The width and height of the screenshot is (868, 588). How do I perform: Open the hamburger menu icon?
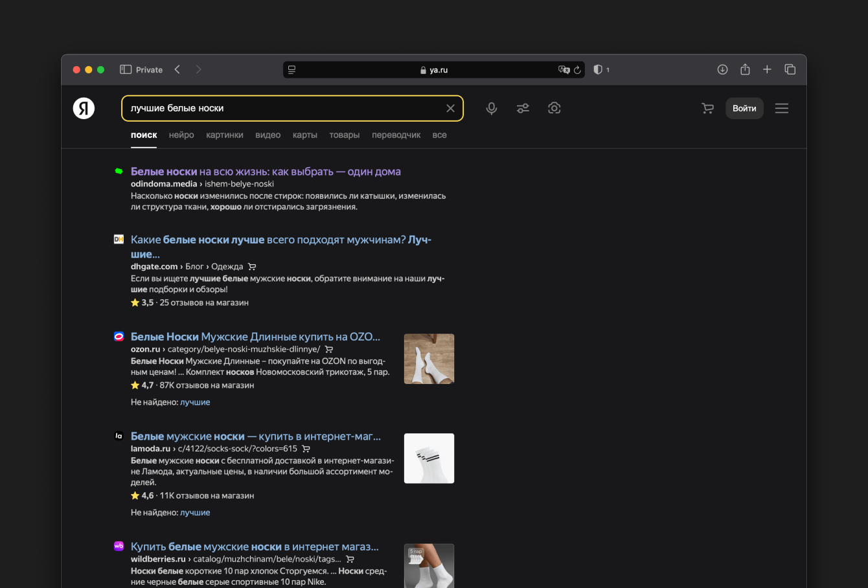(x=782, y=108)
